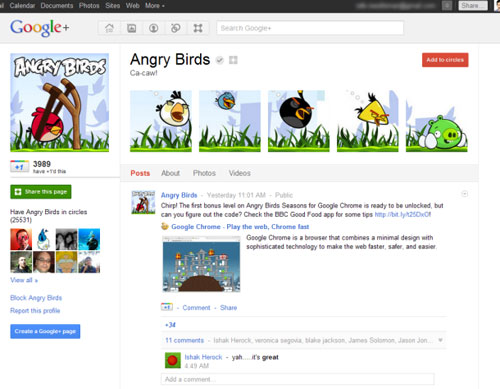Click the user avatar at top right
500x389 pixels.
[x=497, y=6]
